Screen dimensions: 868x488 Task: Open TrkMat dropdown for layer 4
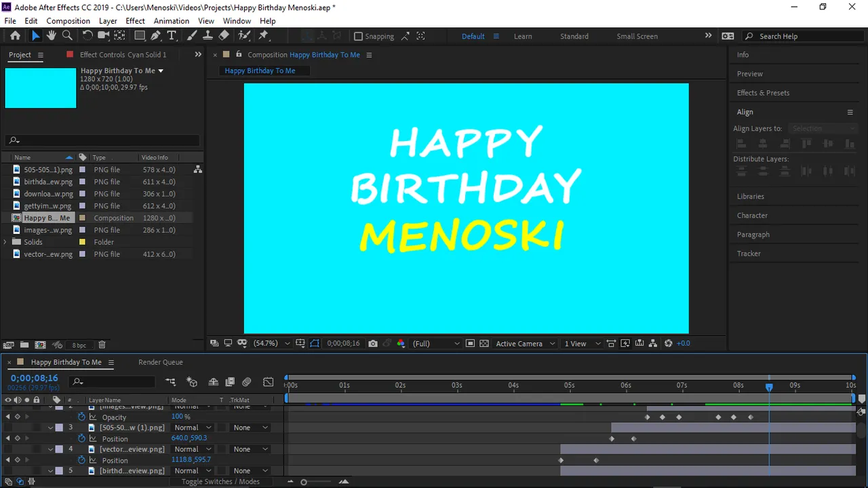tap(251, 449)
